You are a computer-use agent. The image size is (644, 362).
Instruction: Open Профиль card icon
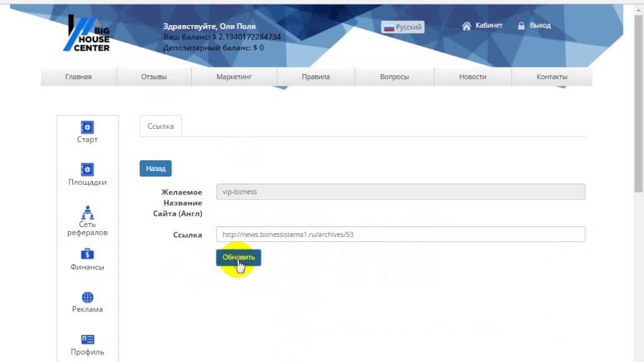point(88,339)
